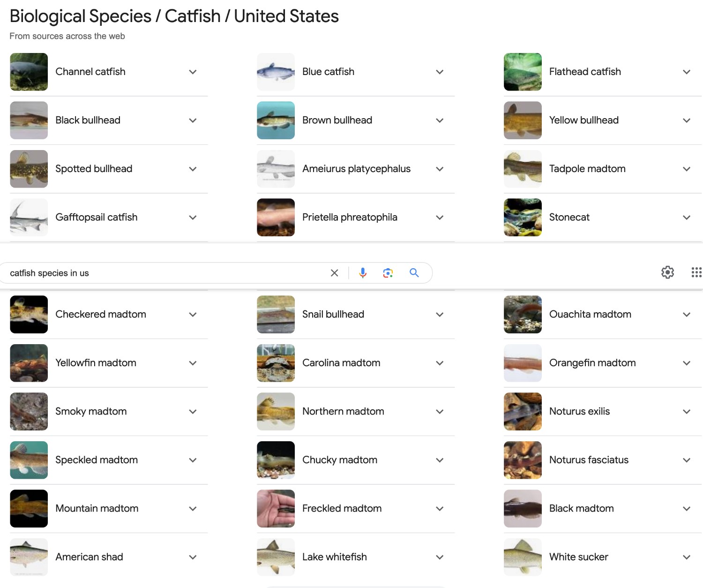Select the Ouachita madtom link

coord(590,315)
